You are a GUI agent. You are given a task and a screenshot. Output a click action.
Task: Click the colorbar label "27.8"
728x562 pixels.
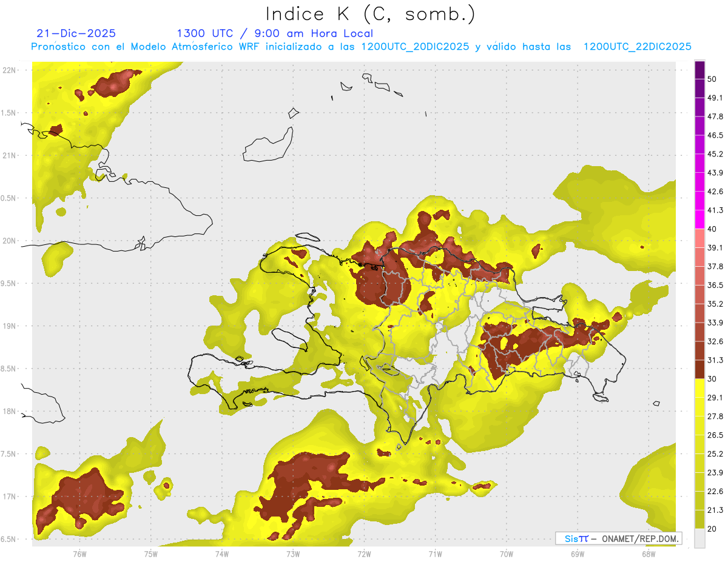[x=715, y=416]
